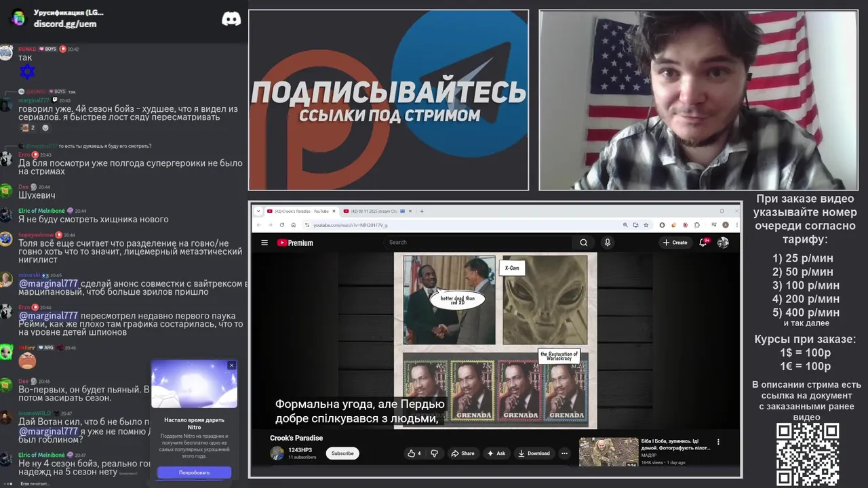Click the zoom magnifier icon in address bar
The image size is (868, 488).
tap(625, 225)
